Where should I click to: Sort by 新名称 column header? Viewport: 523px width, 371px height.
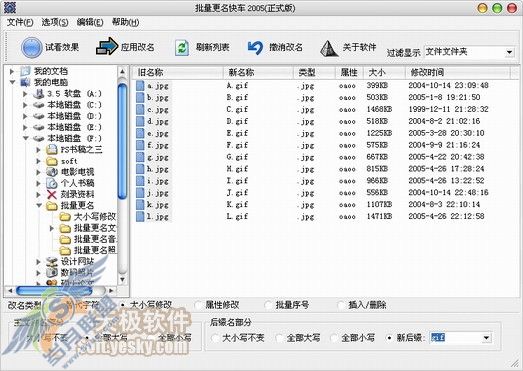(x=258, y=72)
